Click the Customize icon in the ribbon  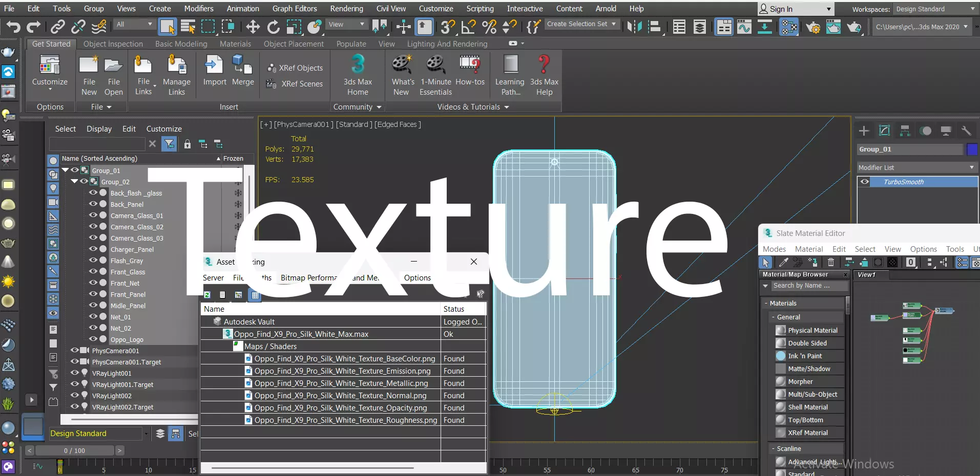50,72
